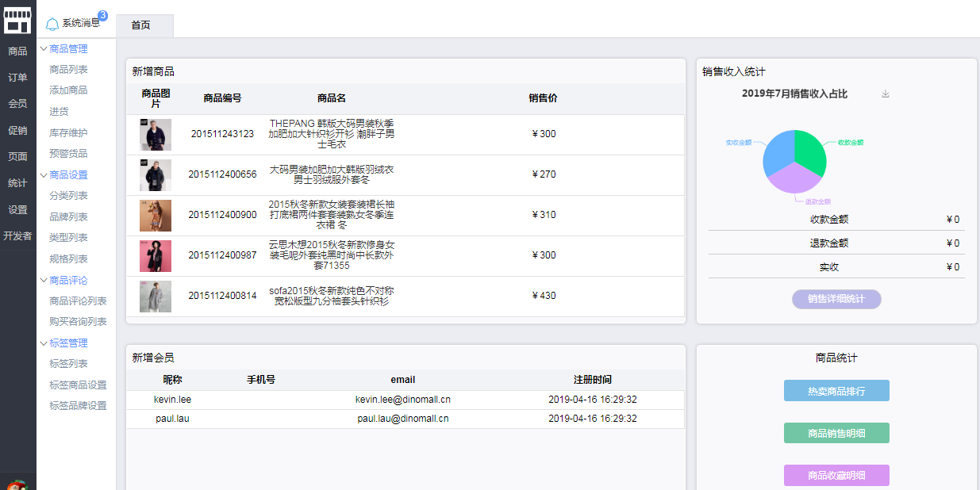Select 添加商品 in the menu tree

click(68, 90)
